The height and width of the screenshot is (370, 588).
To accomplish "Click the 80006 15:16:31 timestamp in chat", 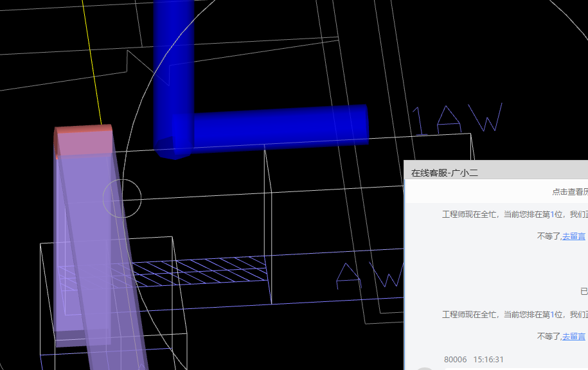I will click(474, 360).
